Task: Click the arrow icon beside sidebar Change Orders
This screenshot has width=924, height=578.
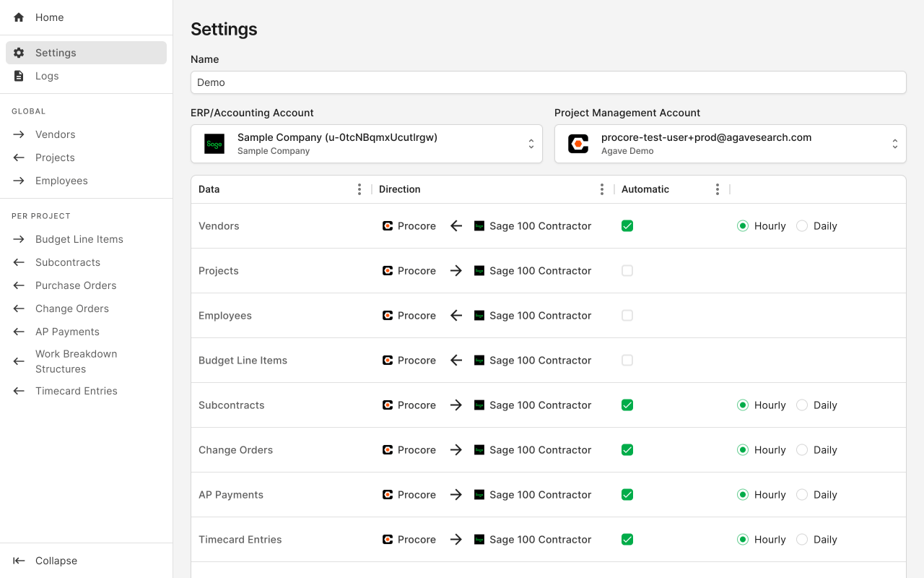Action: (x=19, y=309)
